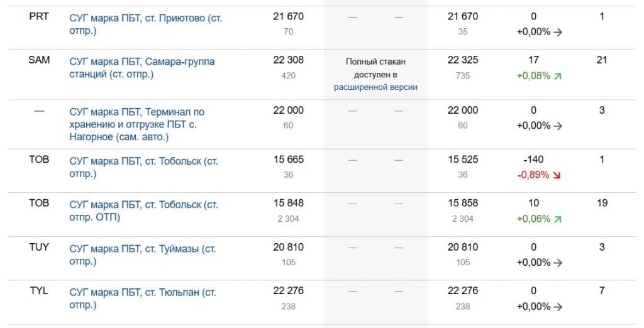Open the 'расширенной версии' link
The image size is (644, 328).
tap(375, 87)
